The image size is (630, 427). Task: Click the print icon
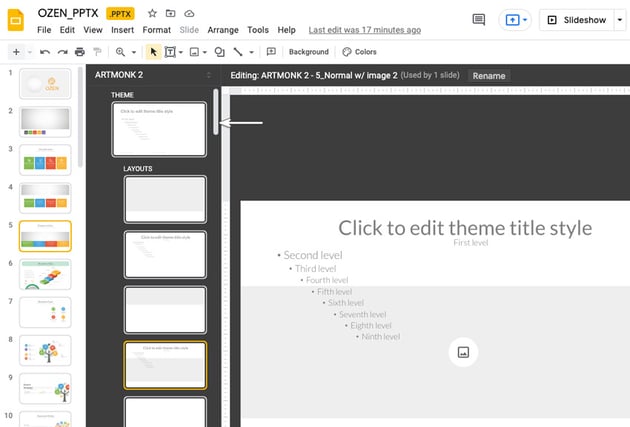pyautogui.click(x=79, y=52)
